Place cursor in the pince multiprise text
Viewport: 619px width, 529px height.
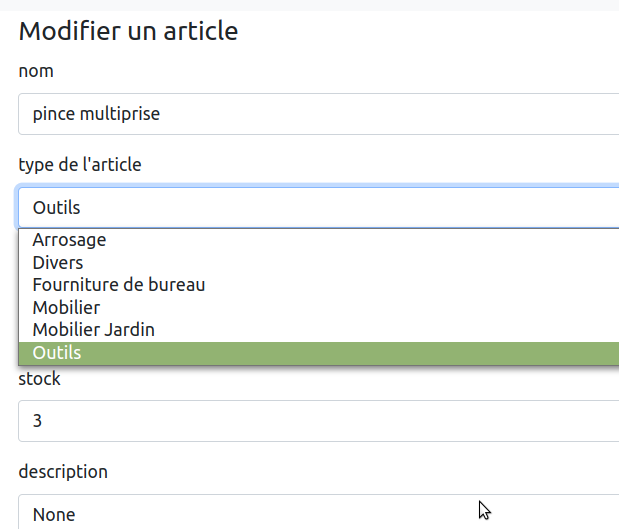pos(96,114)
